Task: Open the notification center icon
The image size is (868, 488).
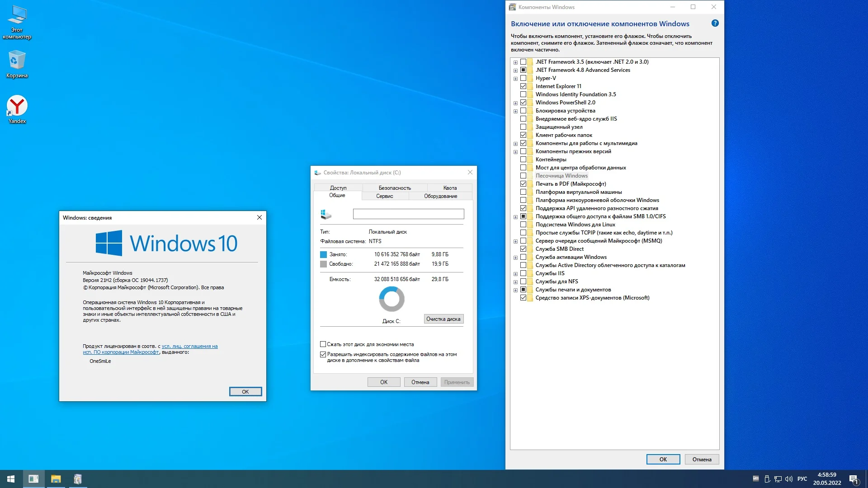Action: (x=854, y=479)
